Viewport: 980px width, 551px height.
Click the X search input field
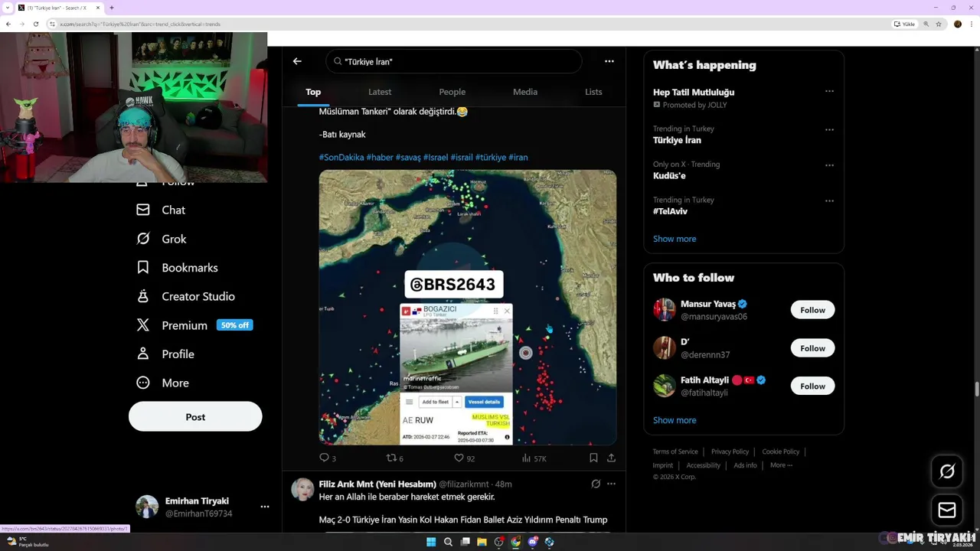tap(454, 61)
